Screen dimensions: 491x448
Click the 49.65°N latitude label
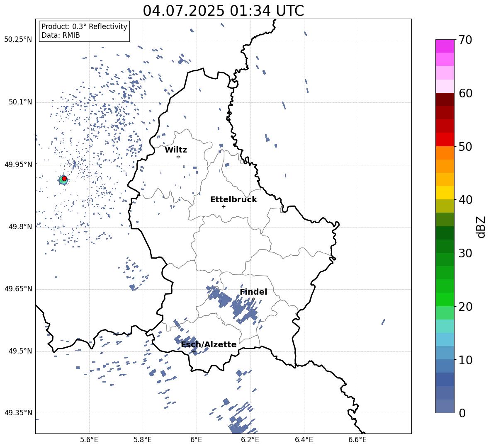coord(18,288)
